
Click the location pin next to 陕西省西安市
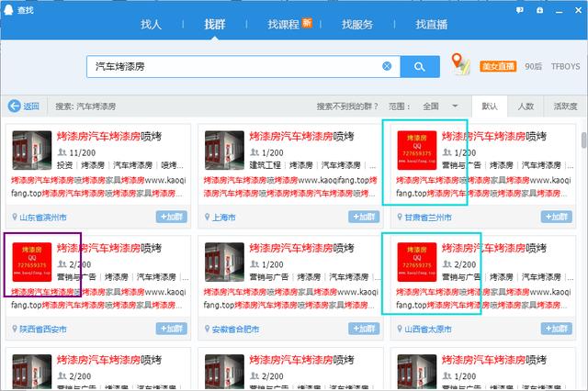click(x=15, y=329)
